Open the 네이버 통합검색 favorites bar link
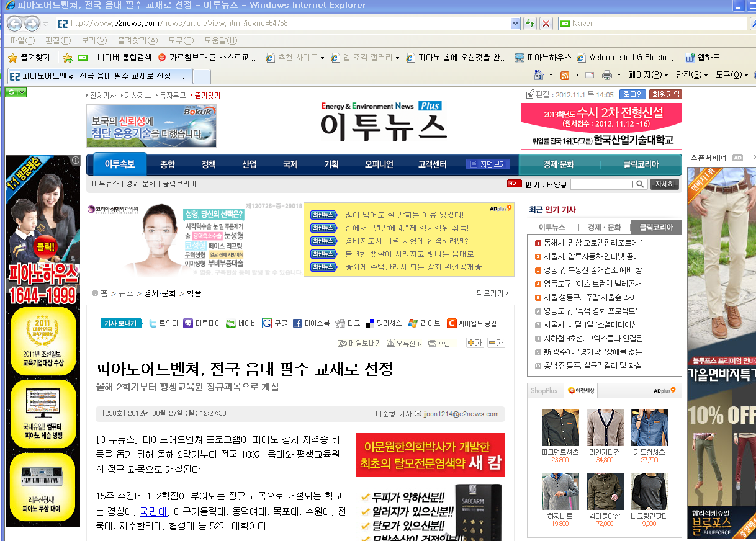The width and height of the screenshot is (756, 541). click(x=114, y=58)
